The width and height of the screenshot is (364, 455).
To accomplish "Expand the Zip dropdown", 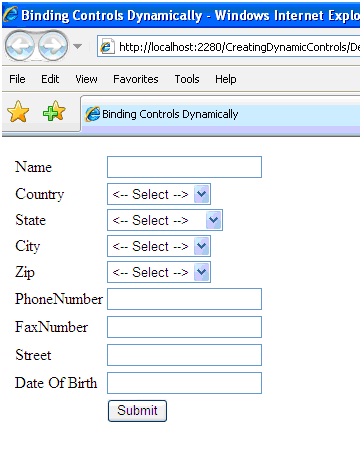I will click(202, 272).
